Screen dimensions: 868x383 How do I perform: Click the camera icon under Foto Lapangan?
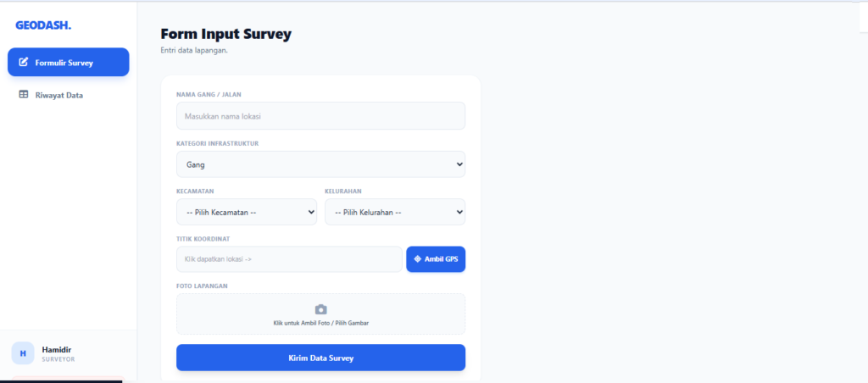(x=321, y=309)
